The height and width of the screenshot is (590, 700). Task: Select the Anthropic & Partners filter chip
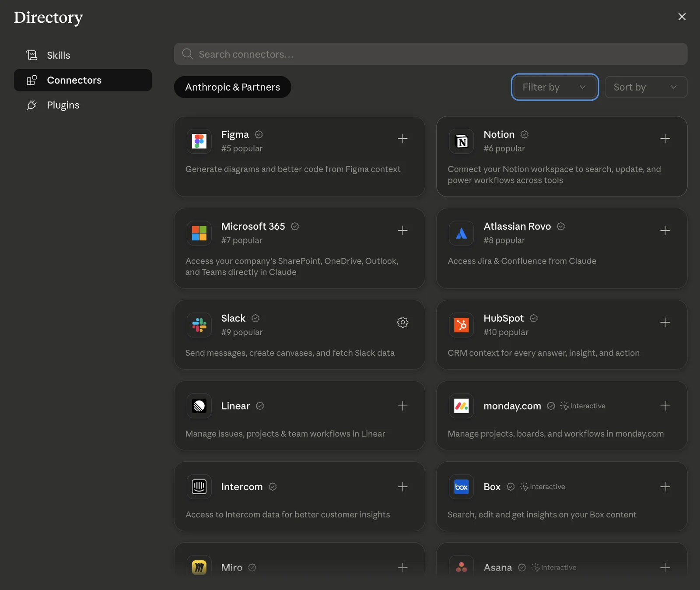(232, 87)
